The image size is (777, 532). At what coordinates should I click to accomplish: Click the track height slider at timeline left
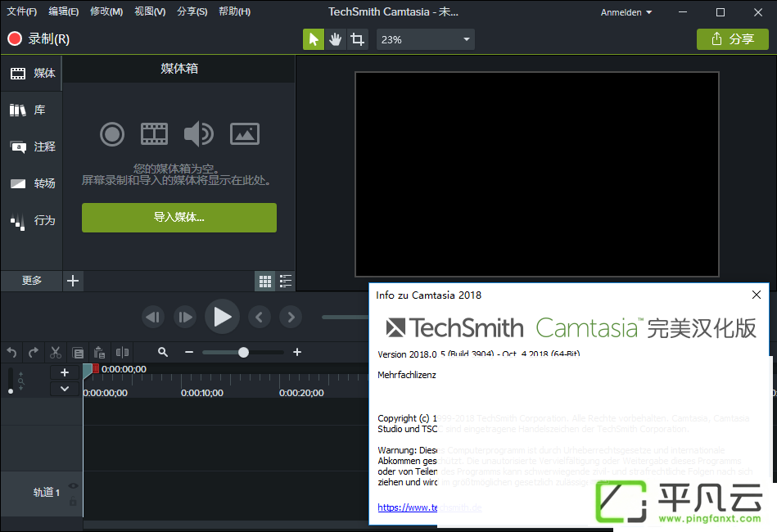tap(11, 381)
